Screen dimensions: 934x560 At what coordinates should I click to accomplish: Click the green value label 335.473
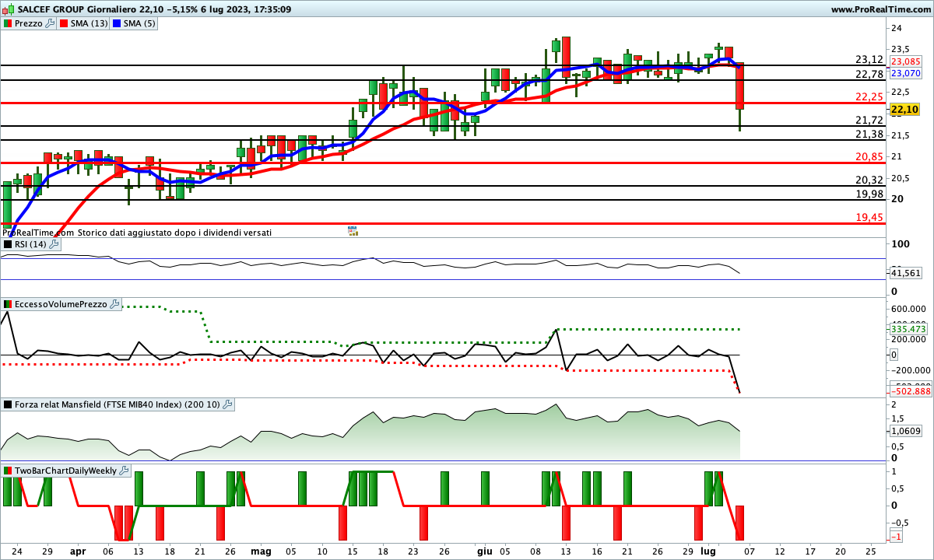pos(908,330)
